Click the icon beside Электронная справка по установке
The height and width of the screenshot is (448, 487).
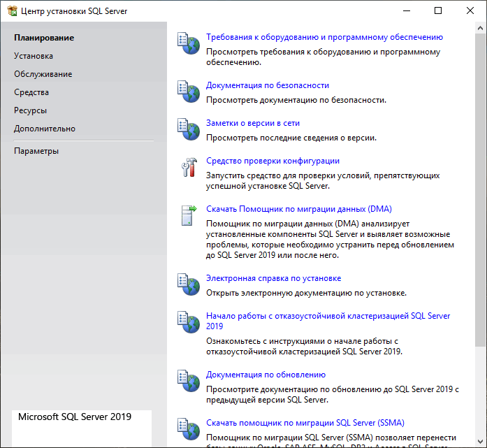click(188, 284)
